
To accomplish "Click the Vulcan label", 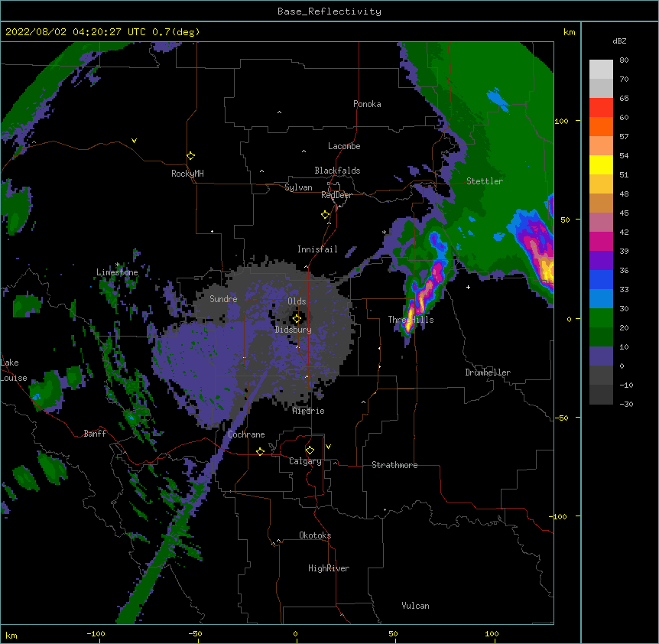I will click(x=415, y=606).
